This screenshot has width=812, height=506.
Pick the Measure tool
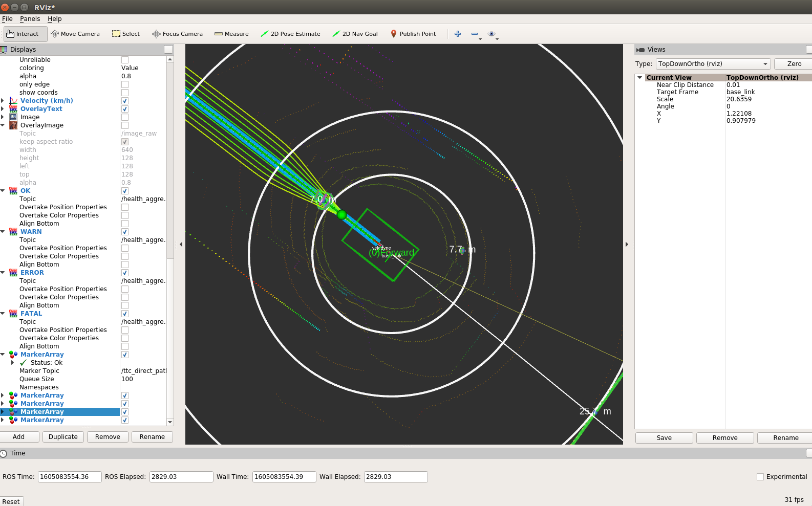pos(231,34)
